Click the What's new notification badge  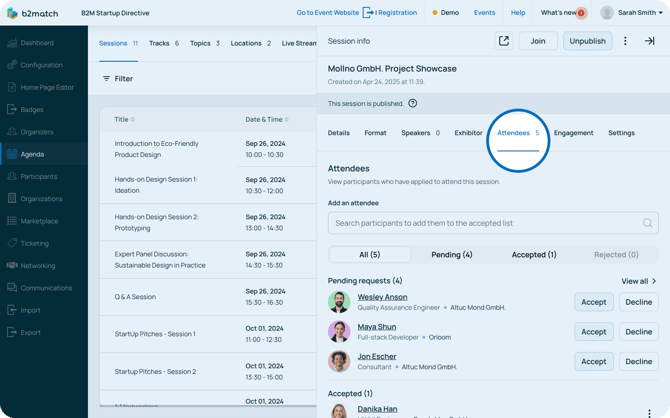(581, 13)
